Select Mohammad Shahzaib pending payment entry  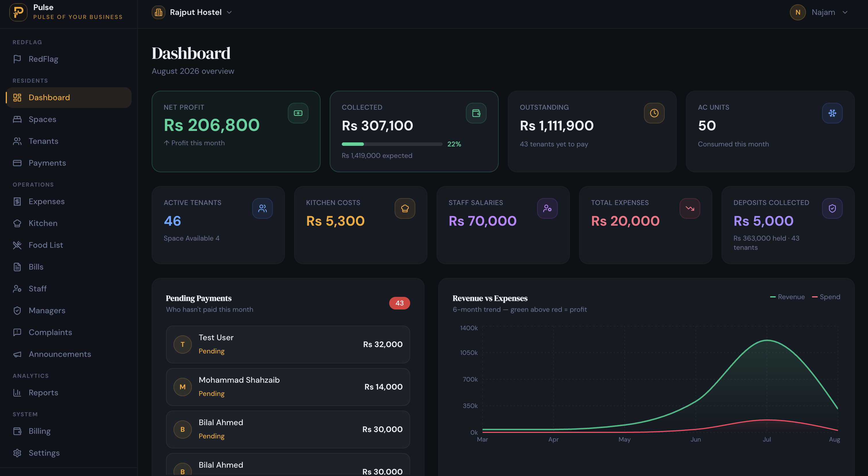[x=288, y=387]
